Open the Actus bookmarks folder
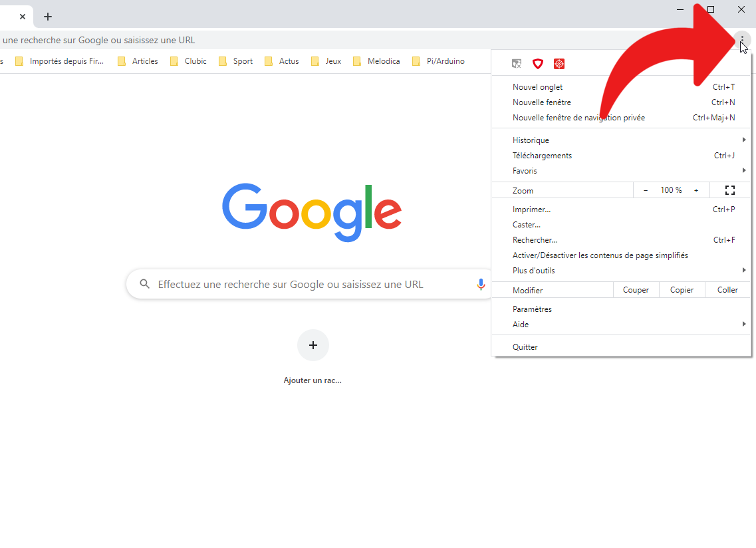Screen dimensions: 756x548 (282, 61)
